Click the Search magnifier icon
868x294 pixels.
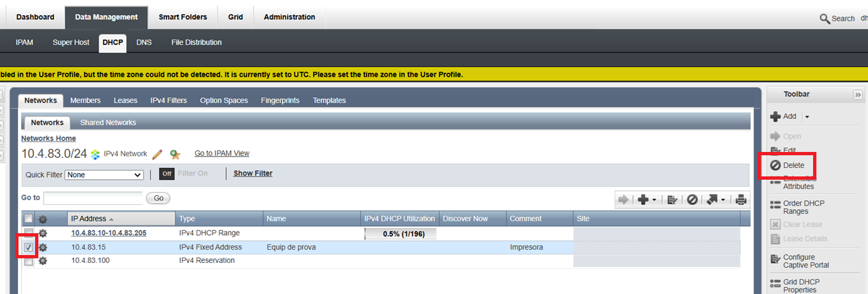824,18
